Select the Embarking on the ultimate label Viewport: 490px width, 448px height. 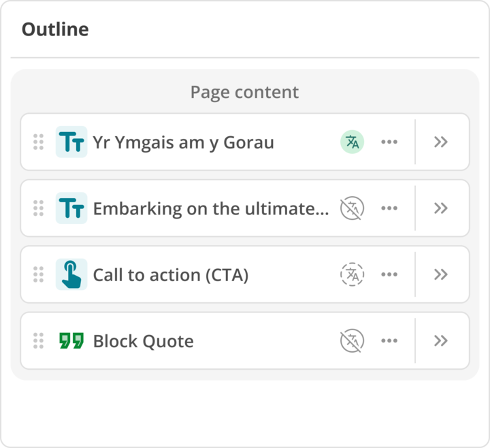click(x=210, y=208)
